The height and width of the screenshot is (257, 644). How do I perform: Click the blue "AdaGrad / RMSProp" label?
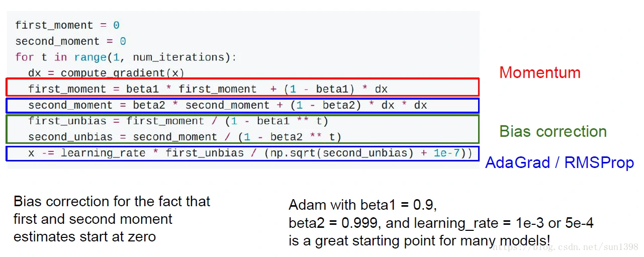pyautogui.click(x=559, y=163)
